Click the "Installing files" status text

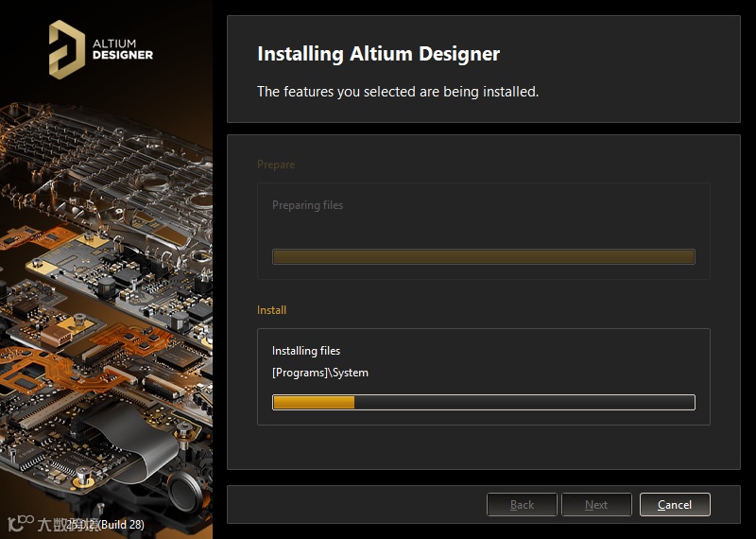click(x=306, y=351)
